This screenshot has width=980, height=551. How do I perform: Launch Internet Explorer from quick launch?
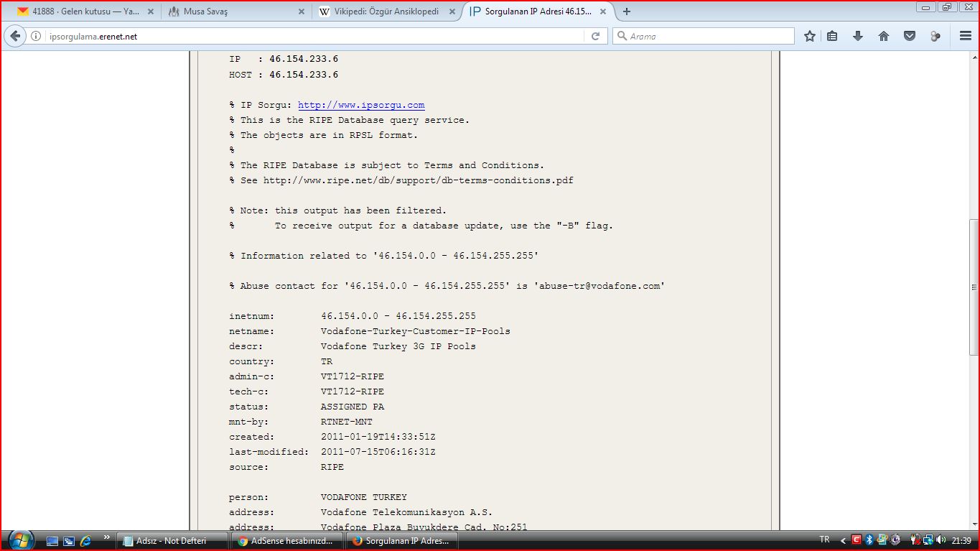click(85, 540)
